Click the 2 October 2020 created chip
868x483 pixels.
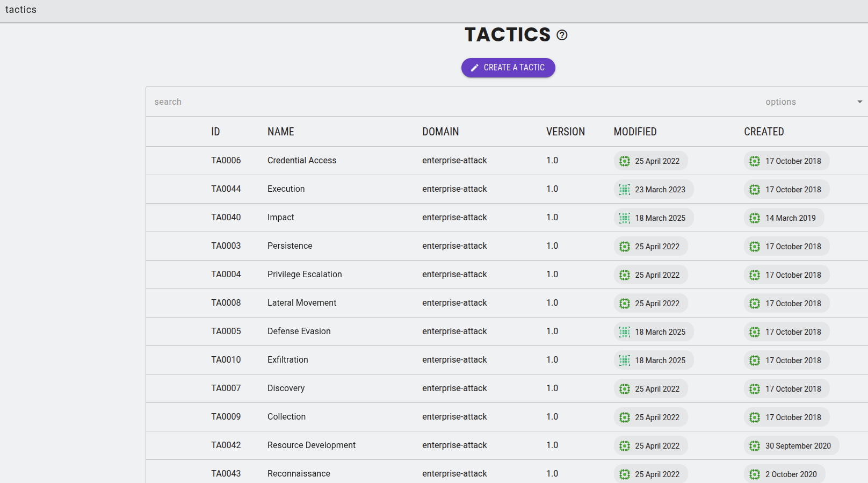pyautogui.click(x=785, y=474)
